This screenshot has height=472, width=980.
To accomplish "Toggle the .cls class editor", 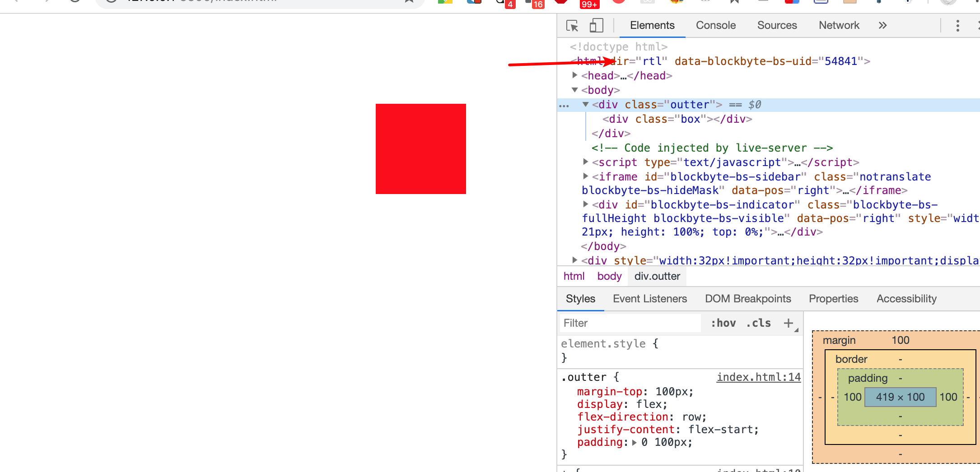I will coord(759,323).
